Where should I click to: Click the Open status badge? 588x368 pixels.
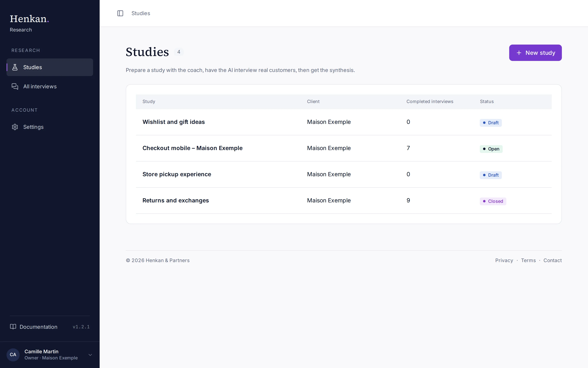point(491,149)
